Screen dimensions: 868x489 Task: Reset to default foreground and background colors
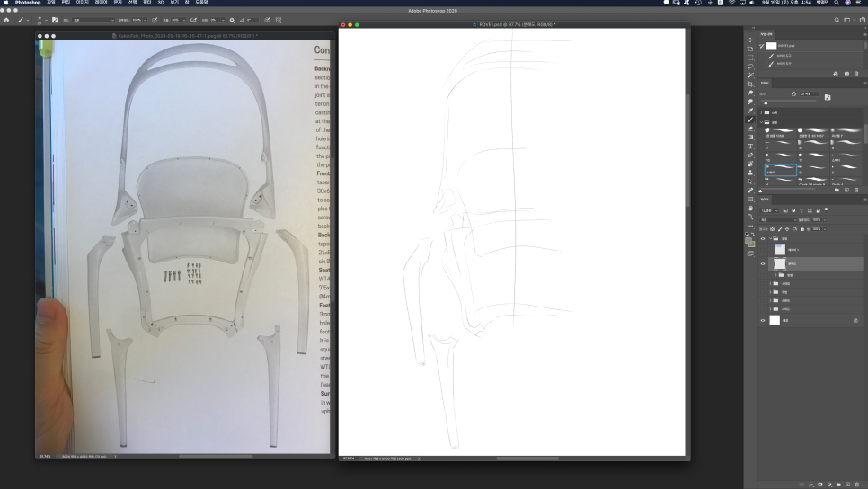[x=747, y=235]
